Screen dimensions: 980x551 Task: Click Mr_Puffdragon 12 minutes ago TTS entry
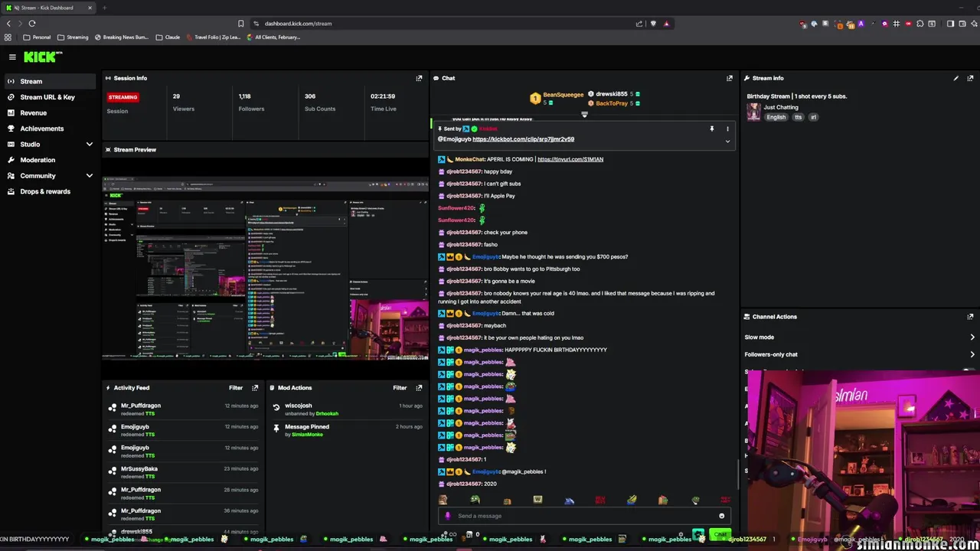click(x=184, y=409)
